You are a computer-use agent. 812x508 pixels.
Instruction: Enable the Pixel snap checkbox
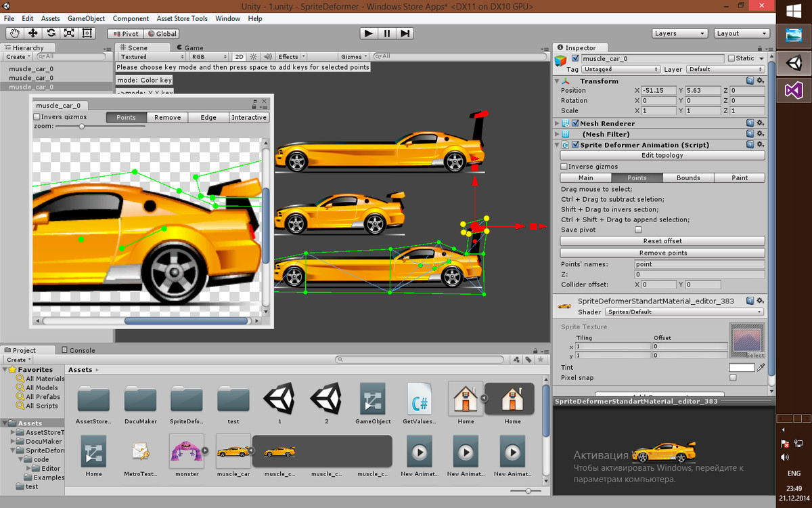(733, 378)
